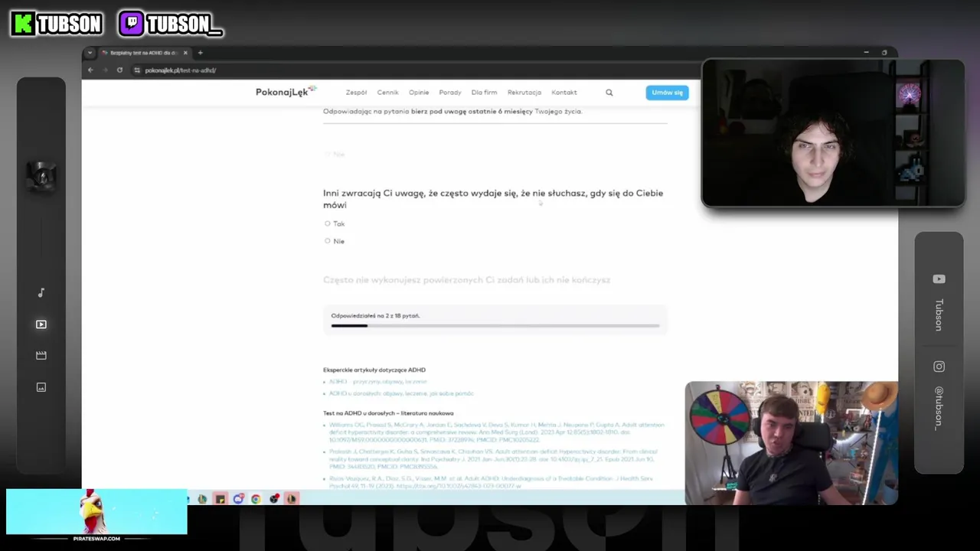Open site info icon beside the URL
The image size is (980, 551).
pos(137,70)
